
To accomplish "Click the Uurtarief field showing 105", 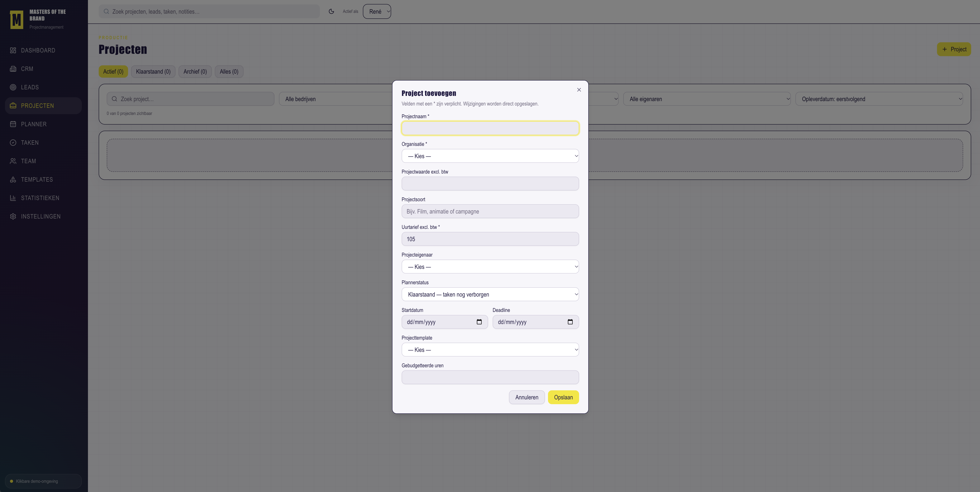I will tap(490, 239).
